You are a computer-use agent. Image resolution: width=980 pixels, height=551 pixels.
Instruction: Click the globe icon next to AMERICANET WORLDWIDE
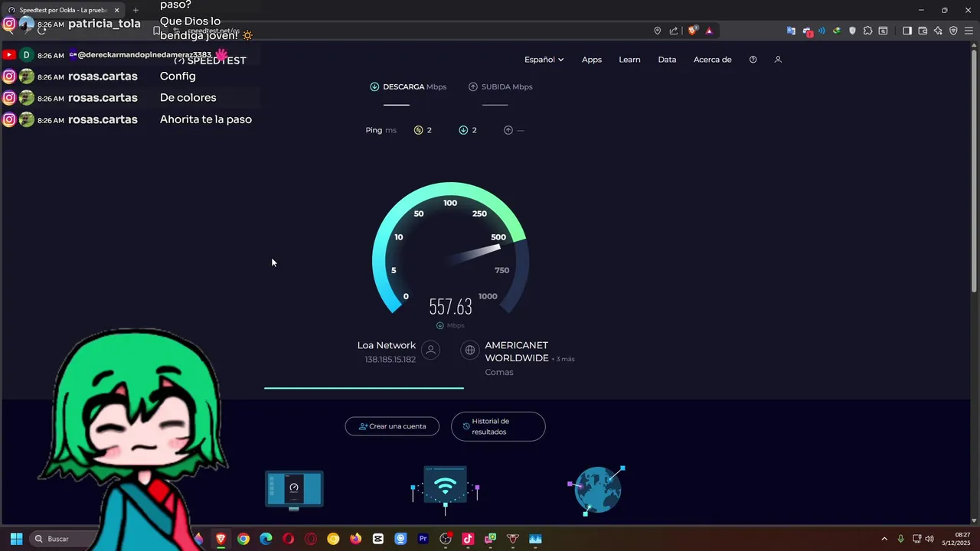(x=470, y=350)
